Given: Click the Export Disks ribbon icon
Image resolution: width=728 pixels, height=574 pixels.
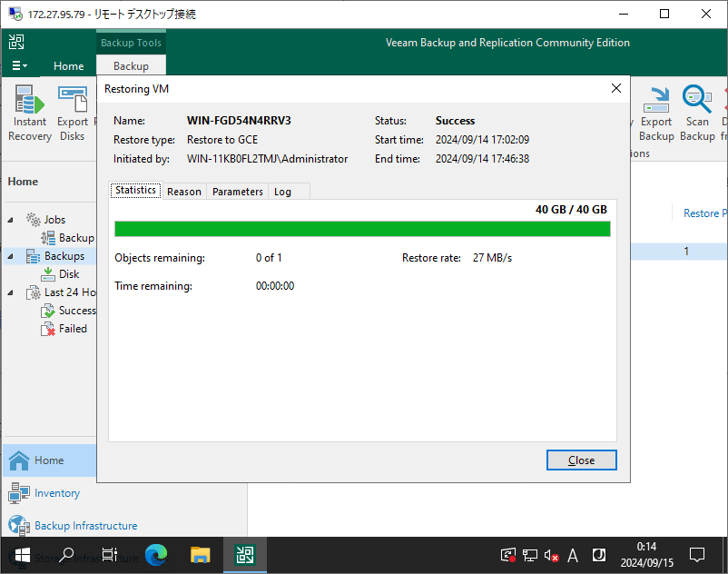Looking at the screenshot, I should tap(72, 113).
